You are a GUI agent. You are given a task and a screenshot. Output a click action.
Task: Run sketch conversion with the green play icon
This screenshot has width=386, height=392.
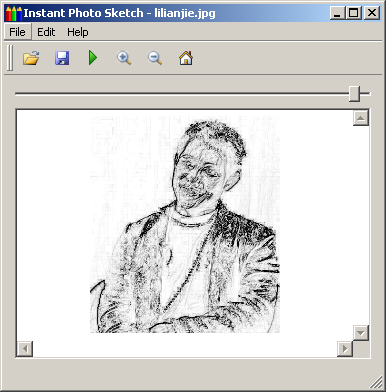(x=93, y=58)
